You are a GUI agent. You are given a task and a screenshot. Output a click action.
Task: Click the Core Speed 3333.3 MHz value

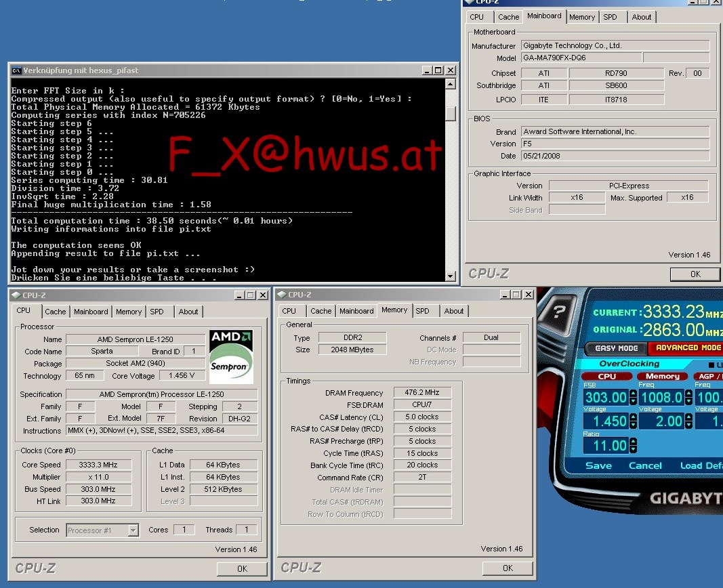coord(98,465)
